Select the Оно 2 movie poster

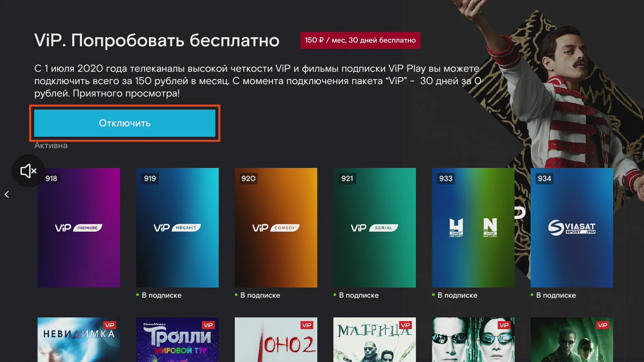point(276,340)
